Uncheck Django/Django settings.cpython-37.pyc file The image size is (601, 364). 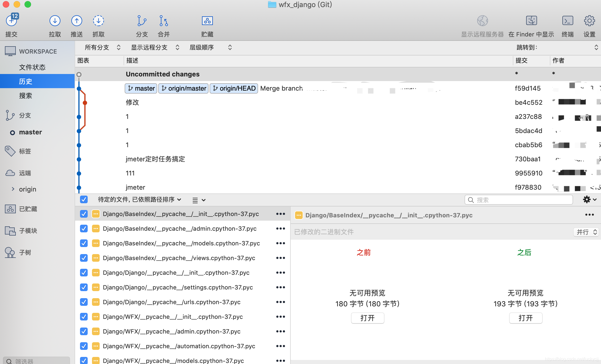pos(84,287)
